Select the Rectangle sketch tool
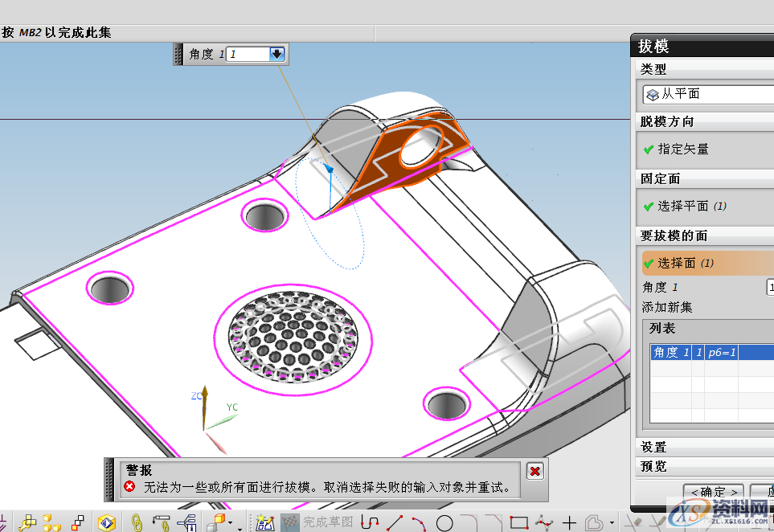The width and height of the screenshot is (774, 532). coord(518,523)
